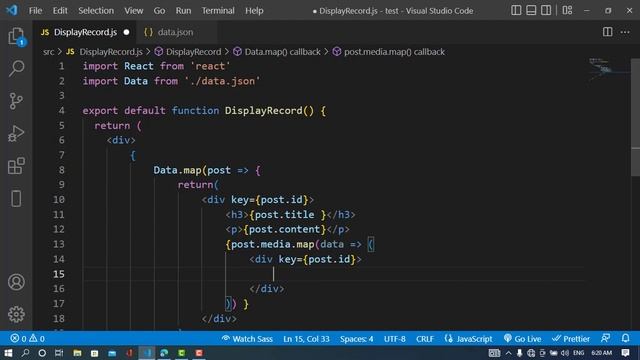
Task: Open the View menu
Action: click(133, 11)
